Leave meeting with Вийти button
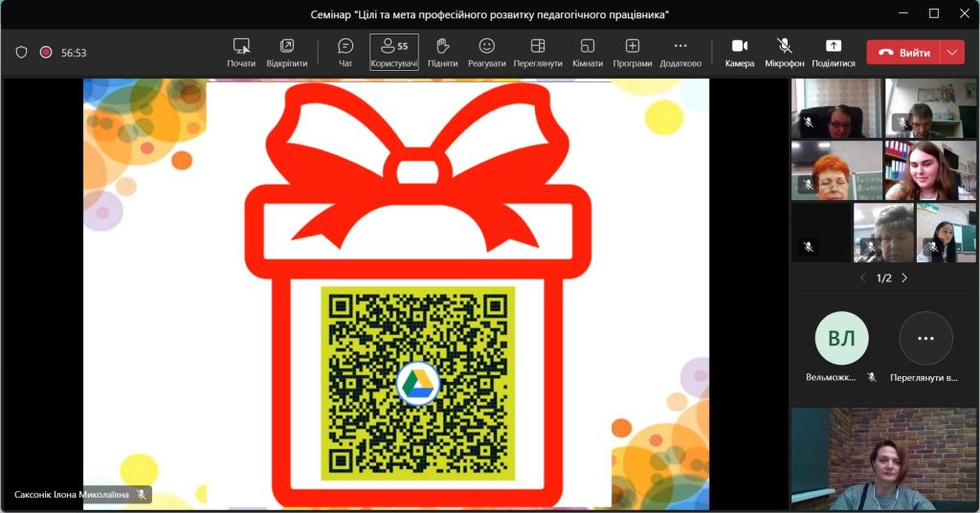980x513 pixels. pos(903,53)
